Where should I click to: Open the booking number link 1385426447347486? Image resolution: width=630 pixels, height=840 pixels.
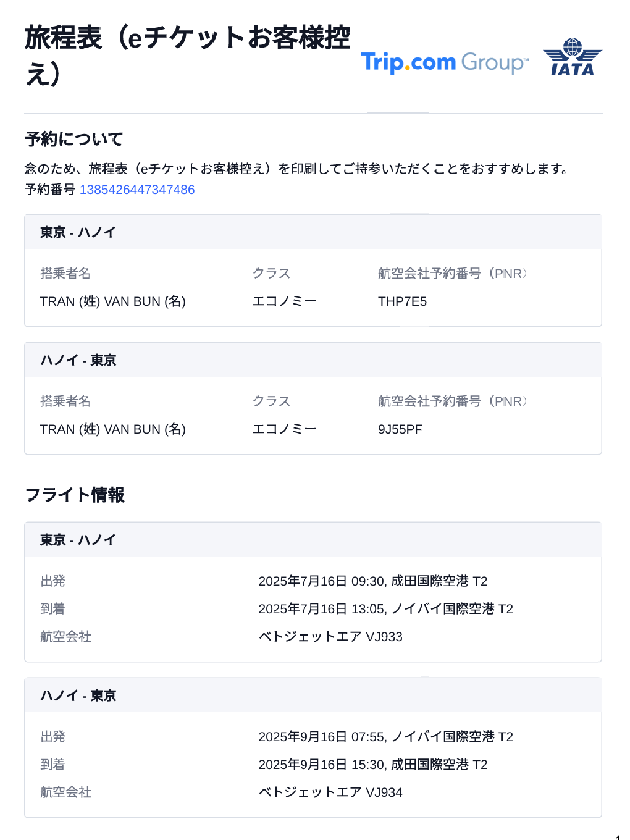pos(137,190)
